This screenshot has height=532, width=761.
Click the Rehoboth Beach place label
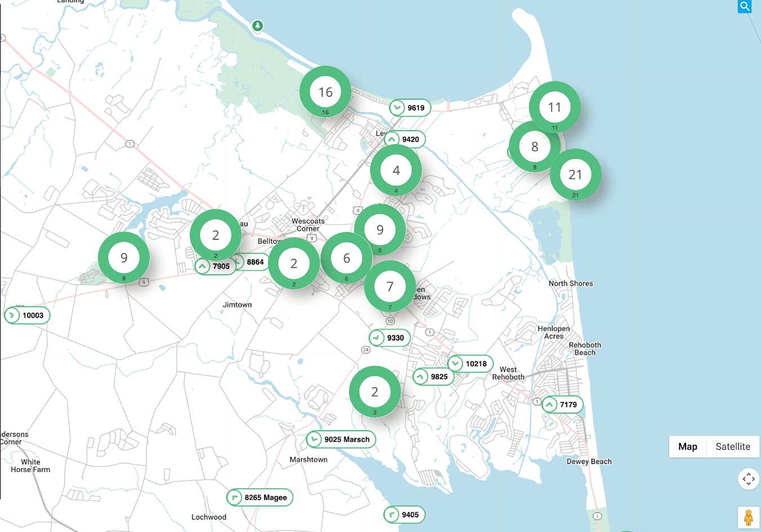(585, 348)
